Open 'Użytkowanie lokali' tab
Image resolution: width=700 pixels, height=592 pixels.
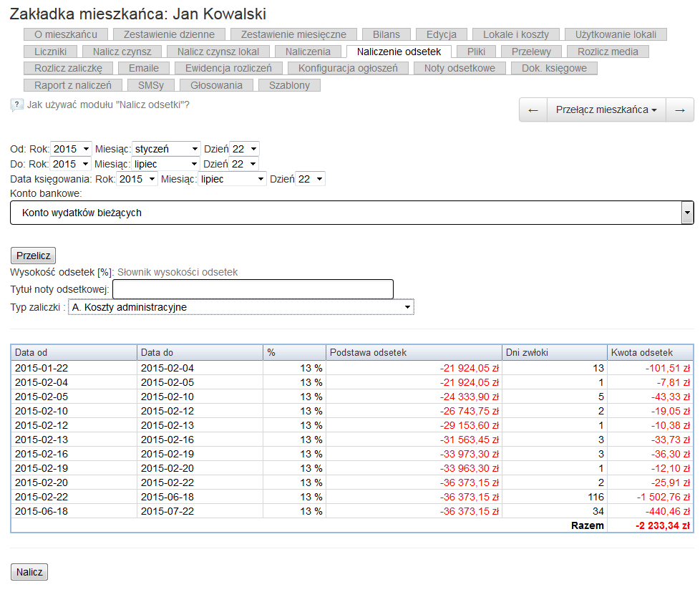(616, 34)
